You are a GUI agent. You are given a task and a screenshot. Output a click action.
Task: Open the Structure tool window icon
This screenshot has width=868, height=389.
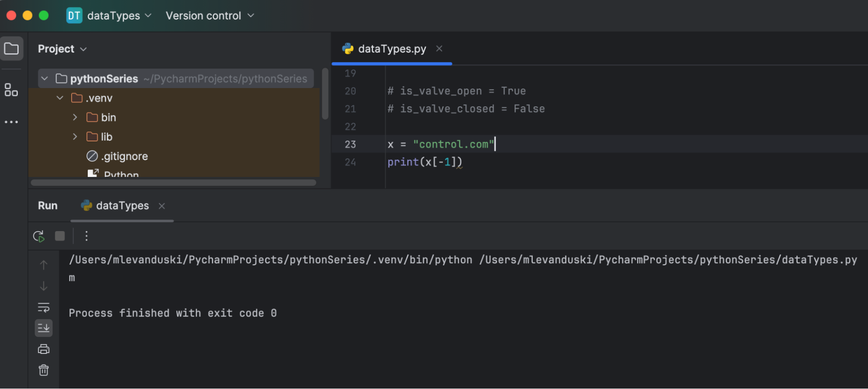click(11, 90)
